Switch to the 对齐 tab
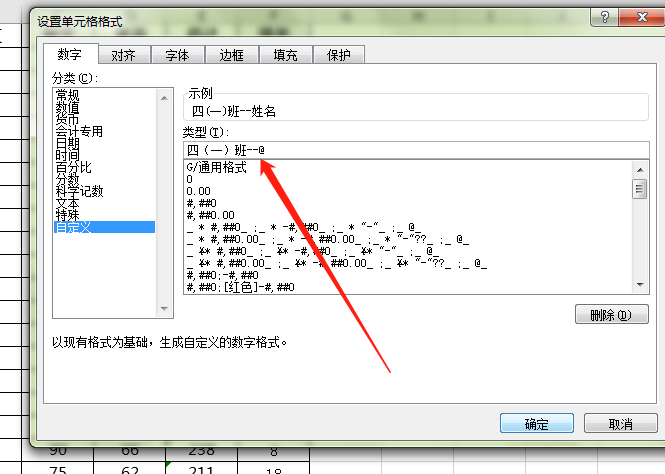 [124, 55]
